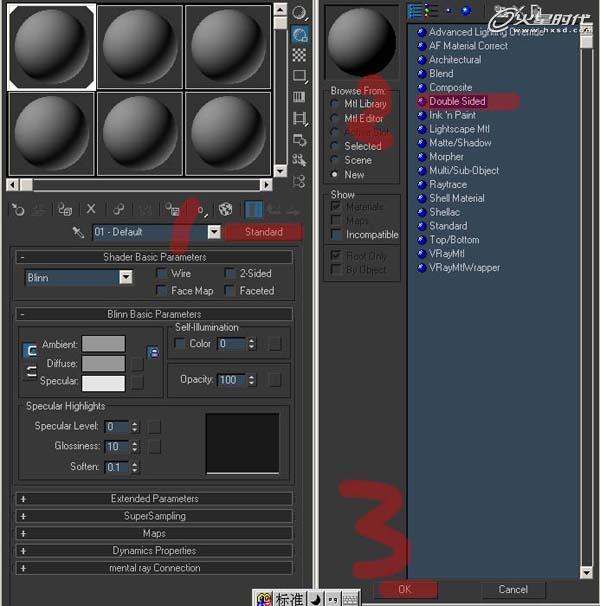This screenshot has width=600, height=606.
Task: Expand the Dynamics Properties rollout
Action: [x=154, y=550]
